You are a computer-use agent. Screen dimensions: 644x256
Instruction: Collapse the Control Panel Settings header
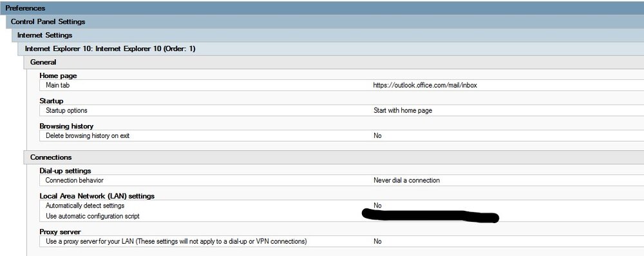click(x=325, y=21)
